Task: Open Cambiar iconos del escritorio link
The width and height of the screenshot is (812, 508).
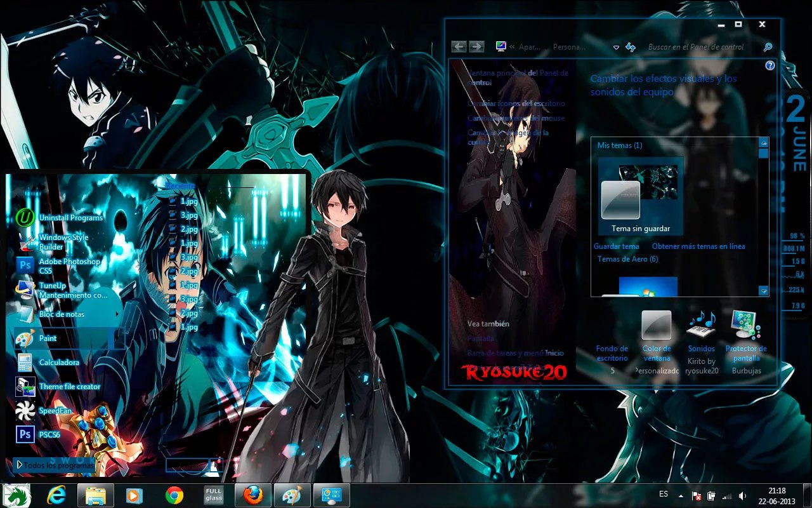Action: point(516,104)
